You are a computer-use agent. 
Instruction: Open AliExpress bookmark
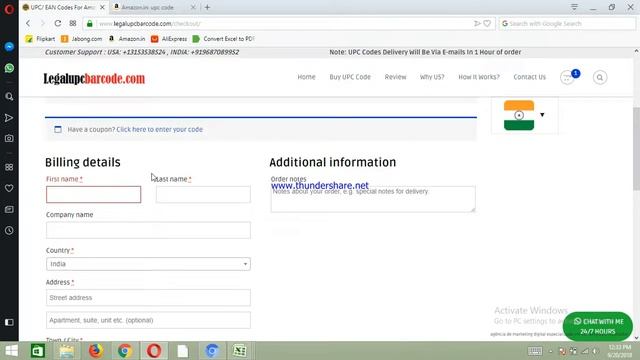(169, 39)
